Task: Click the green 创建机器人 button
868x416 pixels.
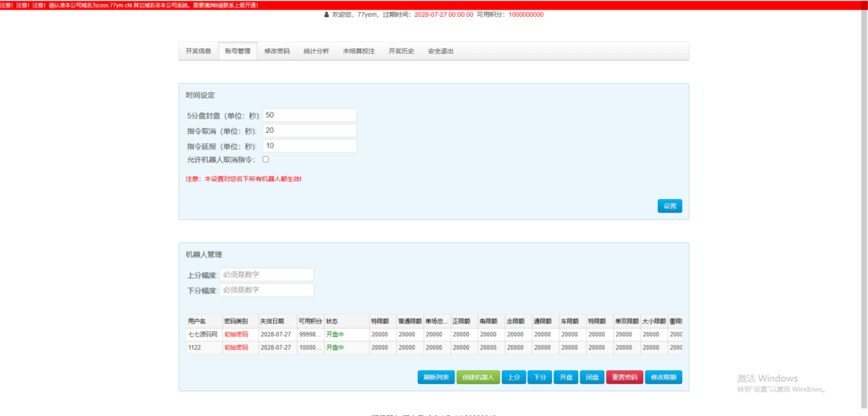Action: (478, 377)
